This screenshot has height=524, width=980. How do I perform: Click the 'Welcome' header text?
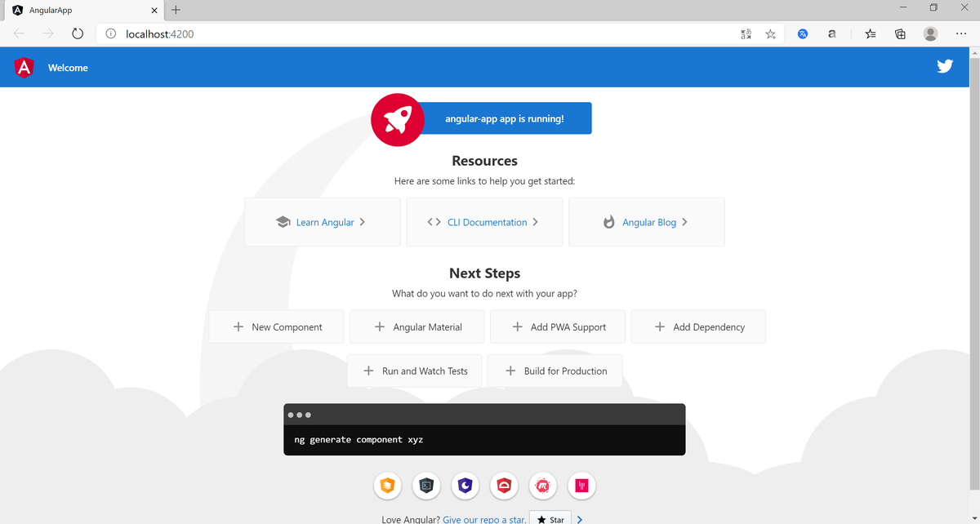tap(68, 68)
